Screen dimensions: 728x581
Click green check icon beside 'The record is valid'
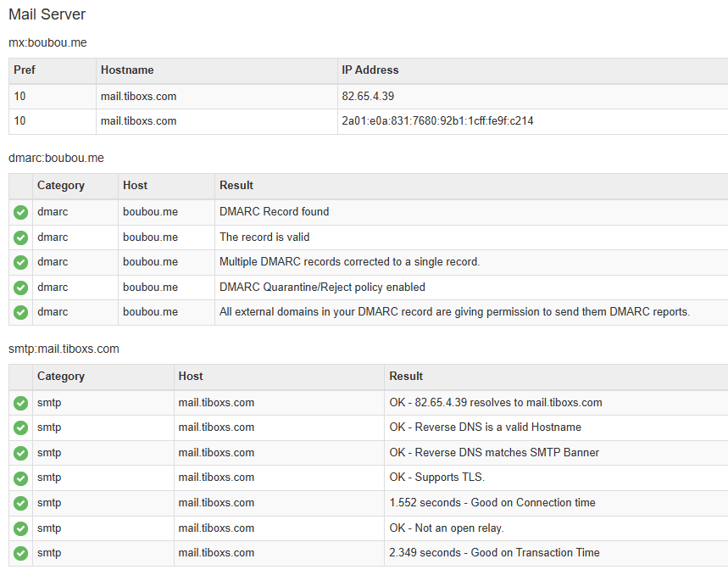[x=21, y=237]
